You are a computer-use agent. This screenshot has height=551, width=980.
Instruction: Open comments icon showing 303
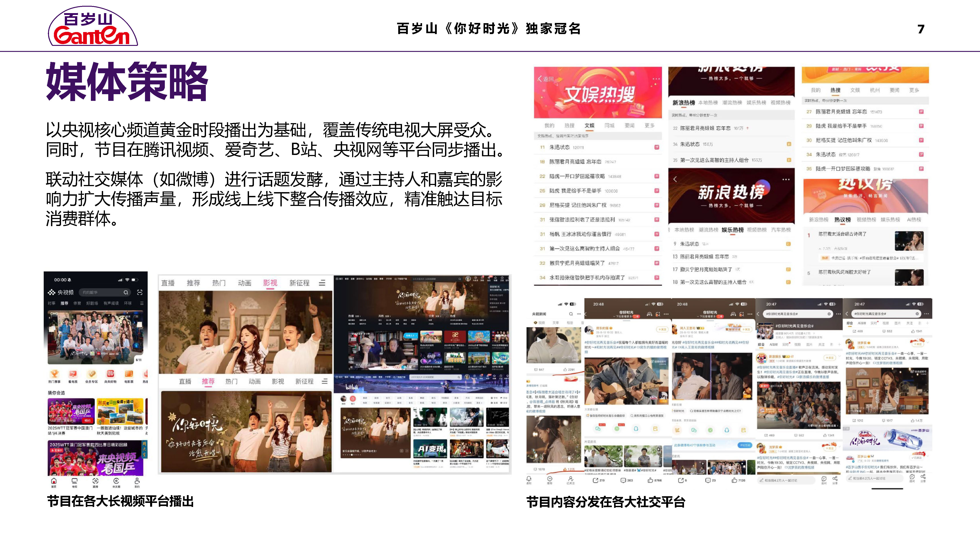pos(623,480)
